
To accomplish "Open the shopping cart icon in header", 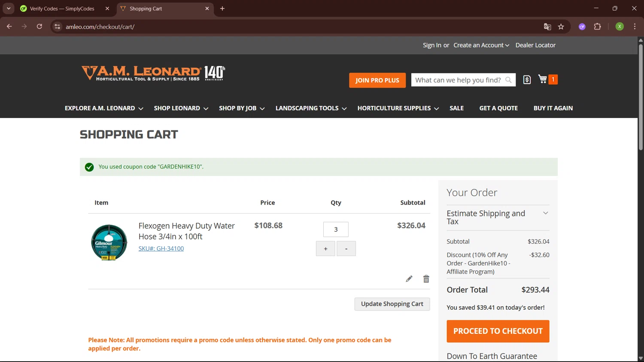I will (x=543, y=79).
